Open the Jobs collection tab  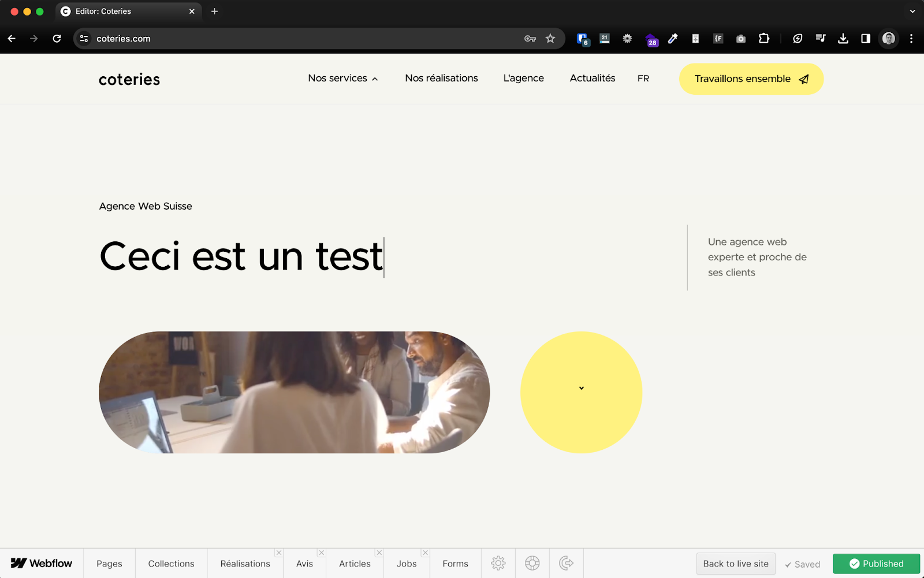click(407, 564)
